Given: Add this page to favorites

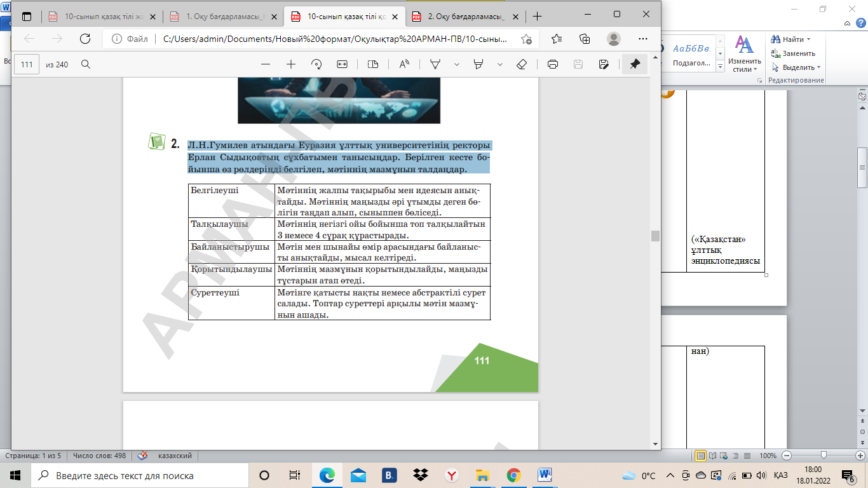Looking at the screenshot, I should (526, 39).
